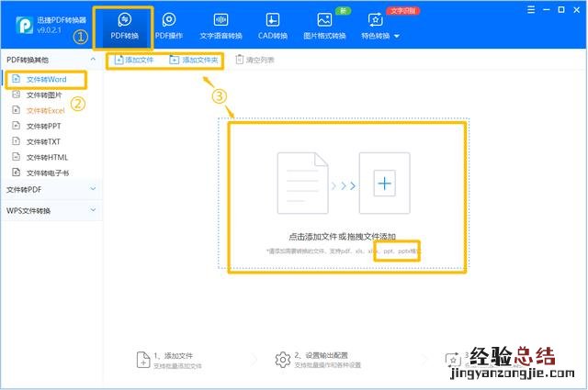Click the 清空列表 trash icon
Screen dimensions: 588x390
pos(239,60)
